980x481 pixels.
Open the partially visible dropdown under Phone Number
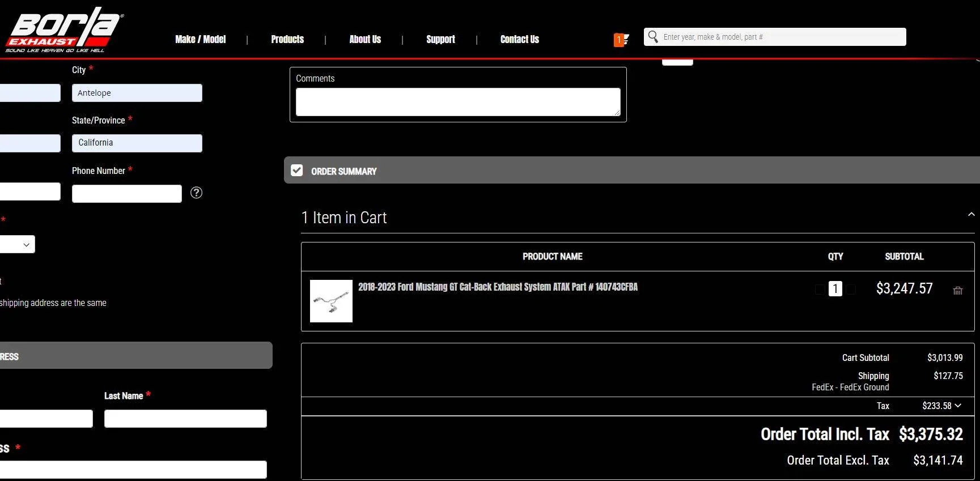(17, 244)
